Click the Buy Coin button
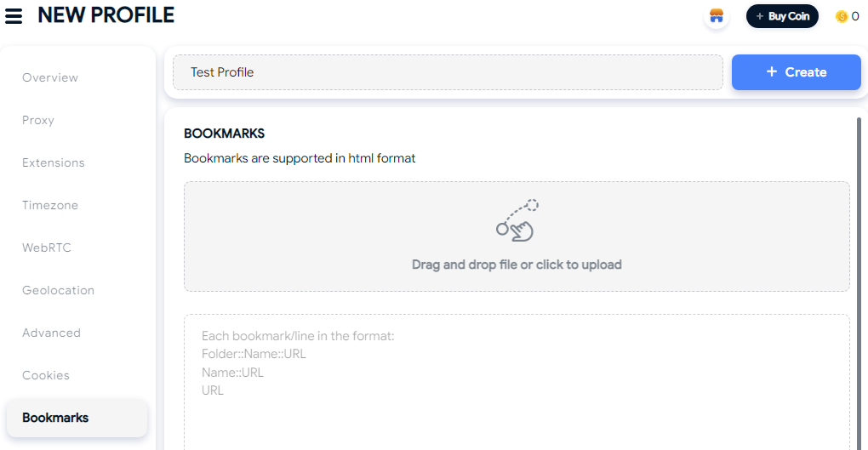Image resolution: width=868 pixels, height=450 pixels. (782, 16)
